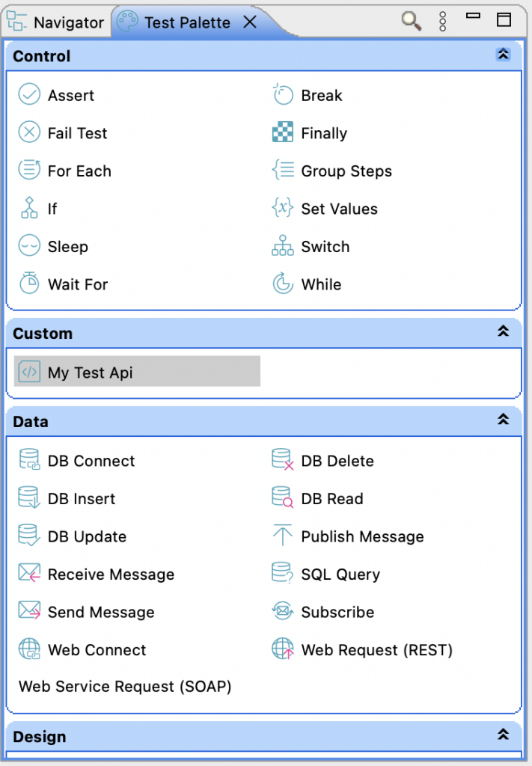Click the Set Values label text

point(339,209)
